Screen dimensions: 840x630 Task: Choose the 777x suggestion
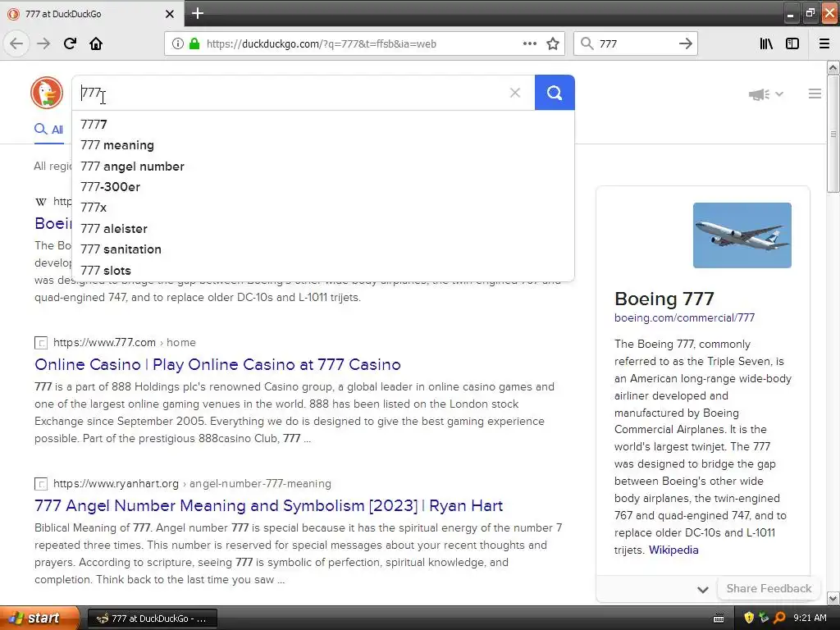tap(322, 208)
